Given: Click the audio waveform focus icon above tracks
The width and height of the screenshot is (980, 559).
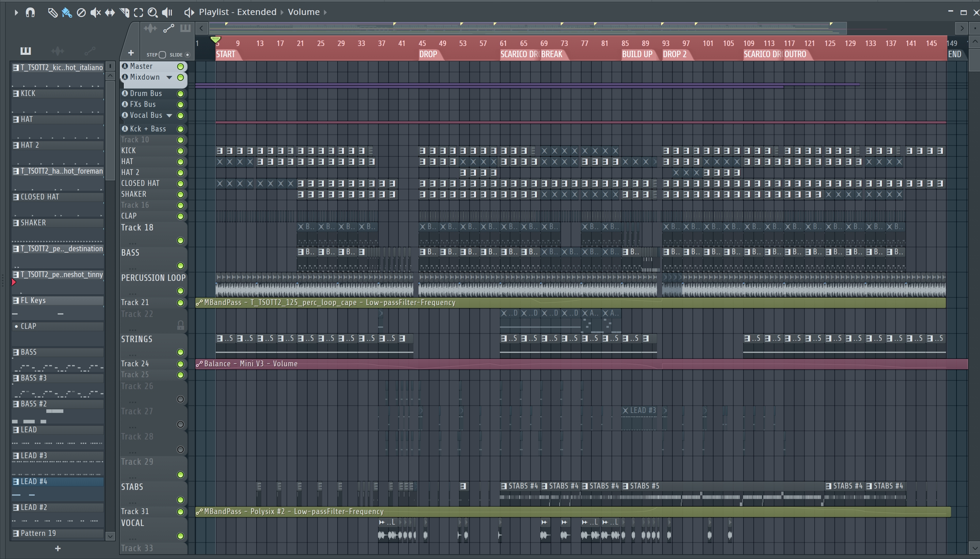Looking at the screenshot, I should [150, 28].
